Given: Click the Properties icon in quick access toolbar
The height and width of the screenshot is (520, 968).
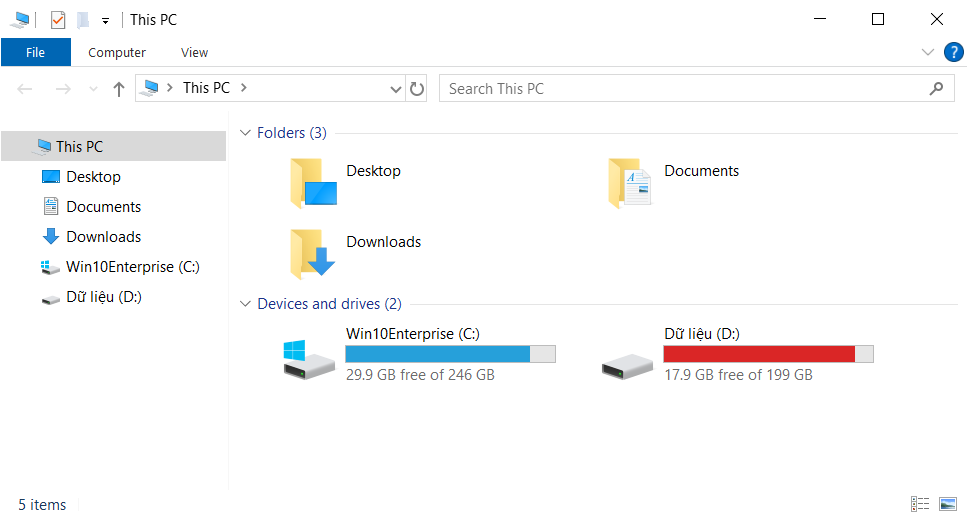Looking at the screenshot, I should coord(58,20).
